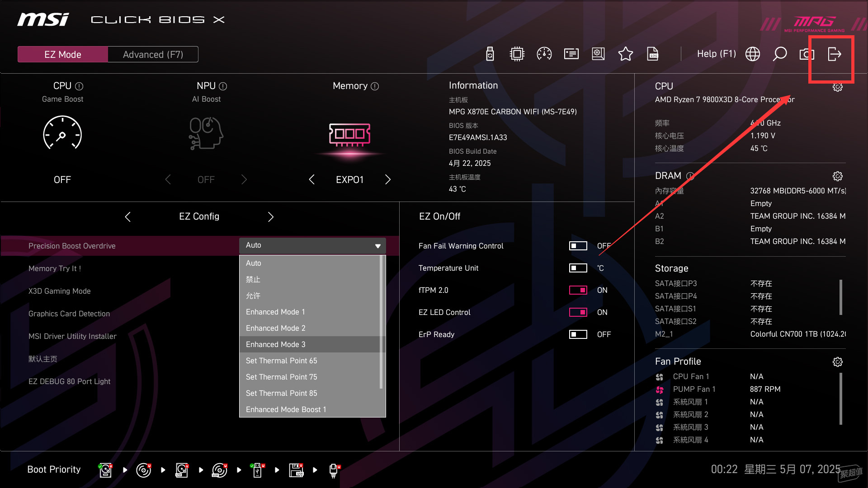Choose Enhanced Mode Boost 1 option

[x=310, y=409]
